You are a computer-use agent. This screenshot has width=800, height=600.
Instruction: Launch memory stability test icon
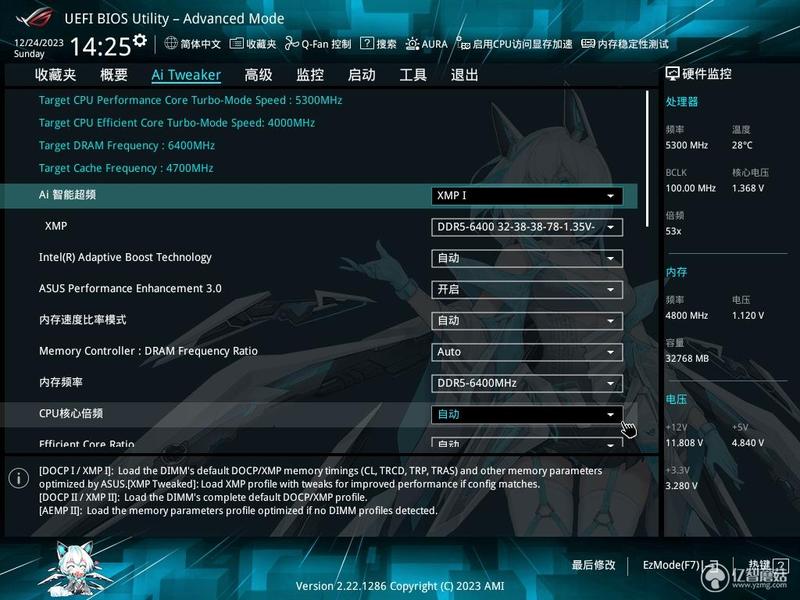(x=588, y=44)
